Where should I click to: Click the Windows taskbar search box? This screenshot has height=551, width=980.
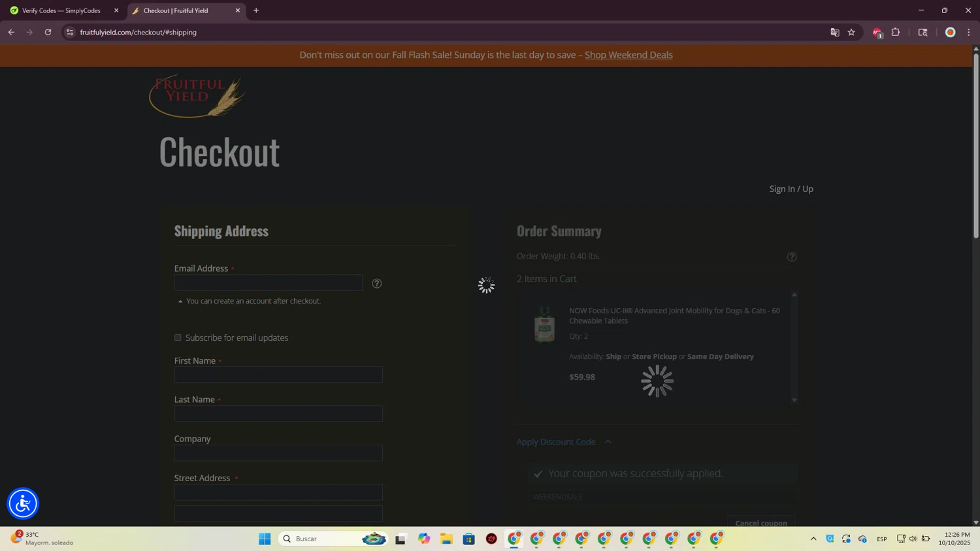(333, 539)
